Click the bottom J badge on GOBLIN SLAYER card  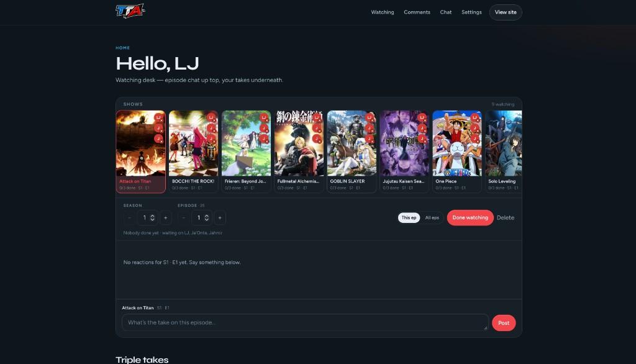point(370,139)
